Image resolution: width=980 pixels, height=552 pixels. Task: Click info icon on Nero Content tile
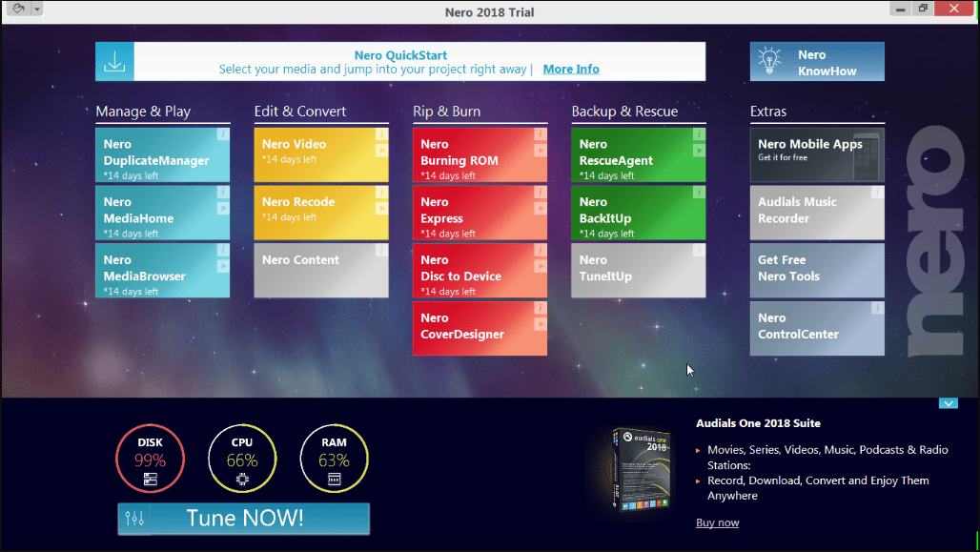[x=382, y=250]
